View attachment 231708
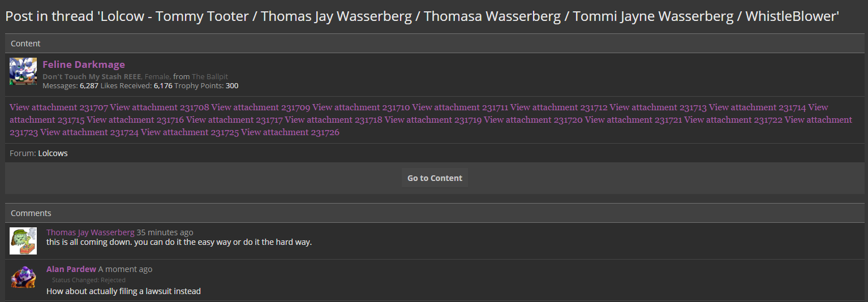 pos(160,107)
